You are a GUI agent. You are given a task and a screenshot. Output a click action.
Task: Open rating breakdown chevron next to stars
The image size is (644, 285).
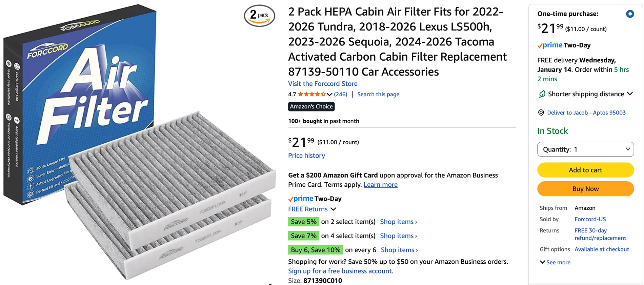(x=329, y=95)
